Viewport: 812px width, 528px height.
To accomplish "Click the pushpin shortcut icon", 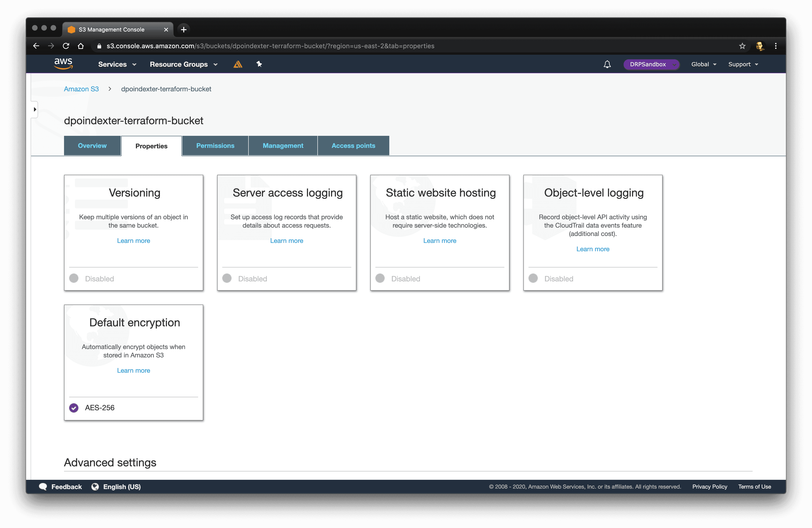I will 259,64.
